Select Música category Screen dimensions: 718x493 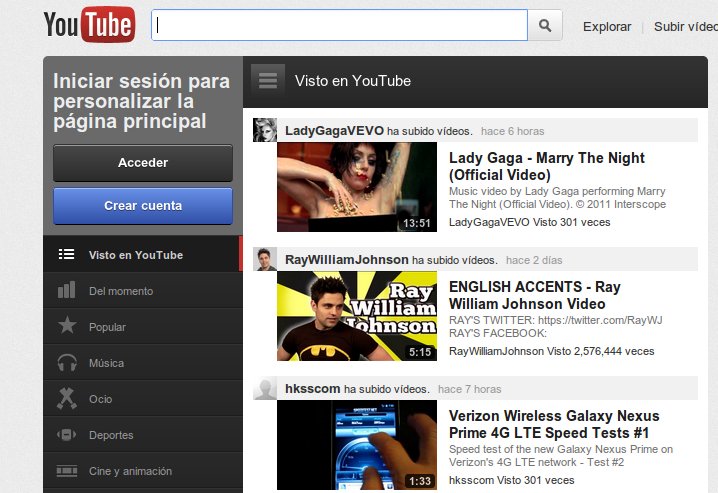143,363
